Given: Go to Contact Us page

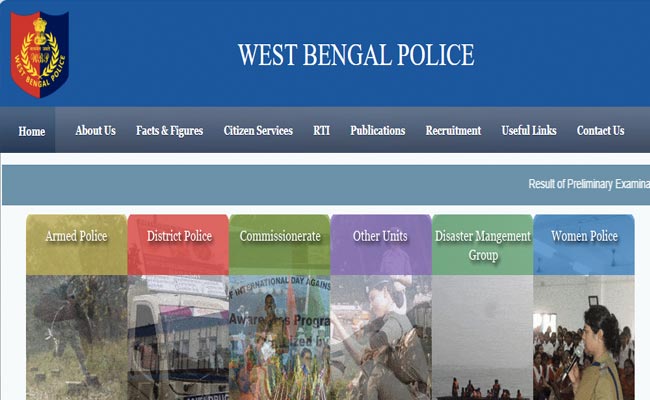Looking at the screenshot, I should tap(600, 131).
